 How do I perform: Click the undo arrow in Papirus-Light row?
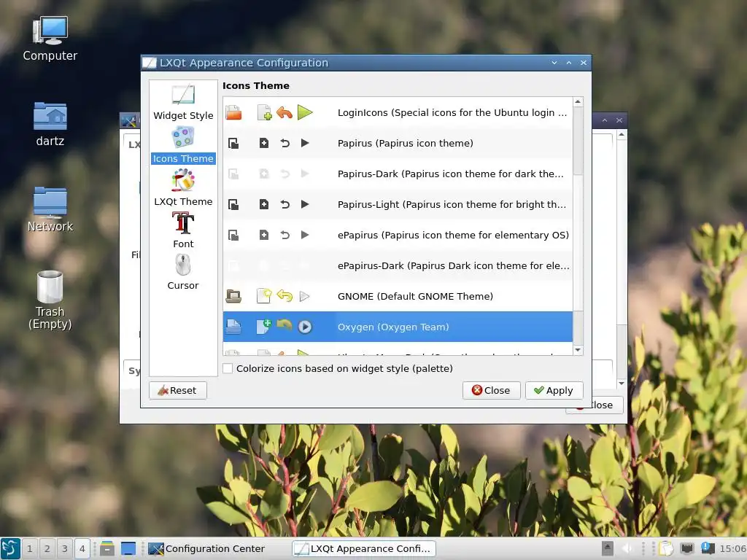coord(285,204)
